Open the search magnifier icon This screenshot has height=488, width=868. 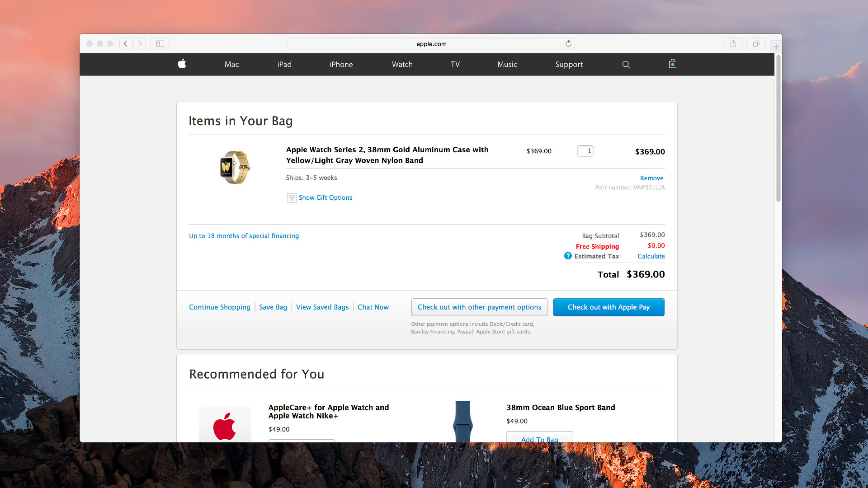[x=626, y=64]
